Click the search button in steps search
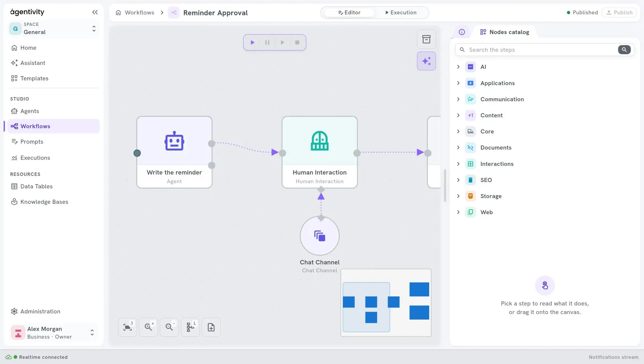Viewport: 644px width, 364px height. [624, 50]
